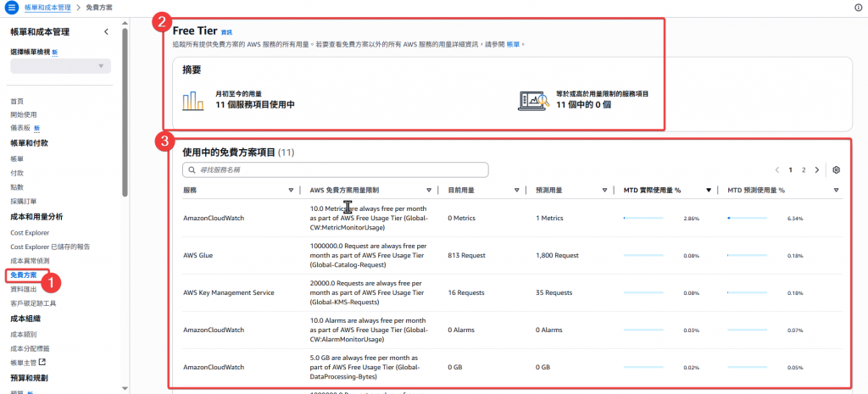The image size is (868, 394).
Task: Click the month-to-date usage bar chart icon
Action: coord(193,100)
